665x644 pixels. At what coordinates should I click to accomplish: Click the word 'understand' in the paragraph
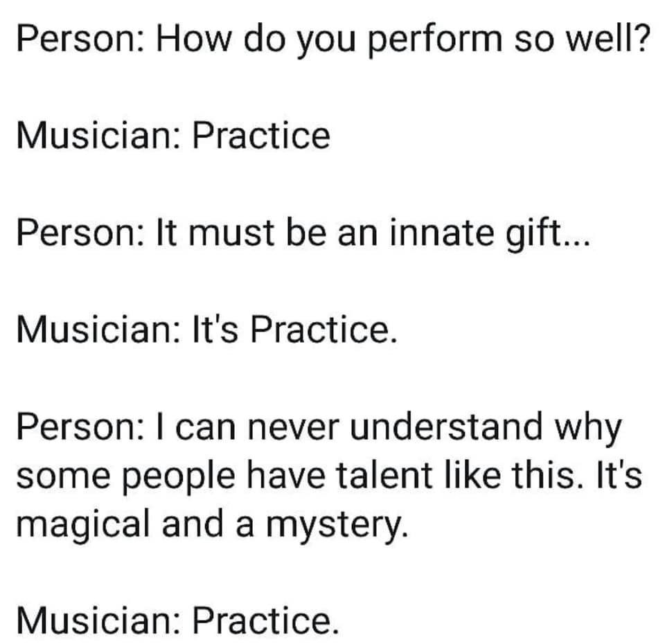[x=446, y=427]
